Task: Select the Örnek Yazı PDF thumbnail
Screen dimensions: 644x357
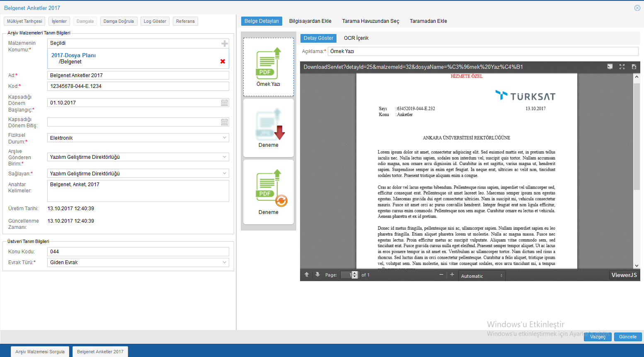Action: point(269,67)
